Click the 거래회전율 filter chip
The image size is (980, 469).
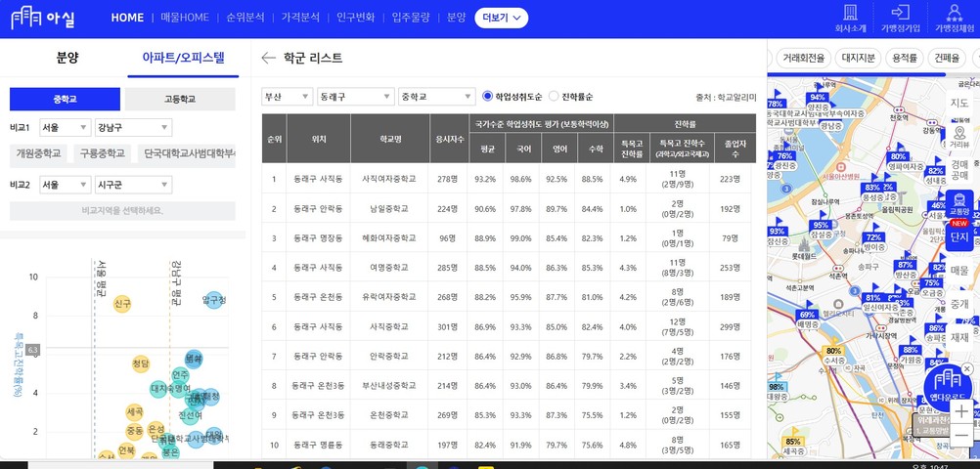click(804, 59)
